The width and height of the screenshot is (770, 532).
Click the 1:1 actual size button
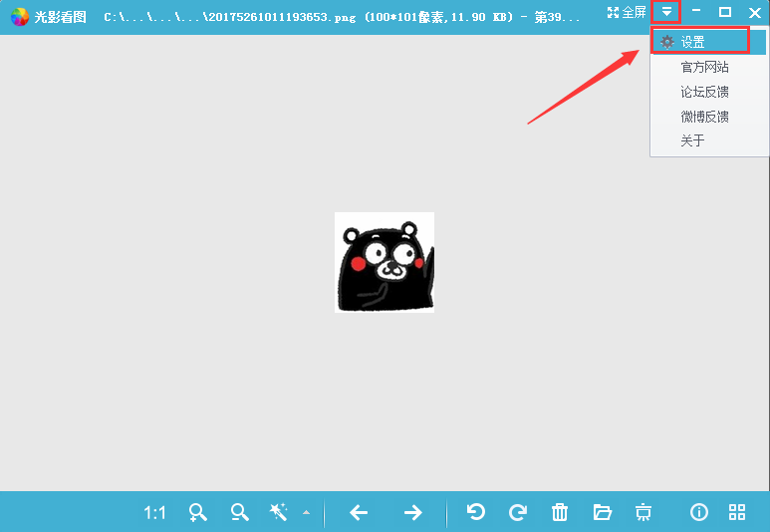pos(154,513)
